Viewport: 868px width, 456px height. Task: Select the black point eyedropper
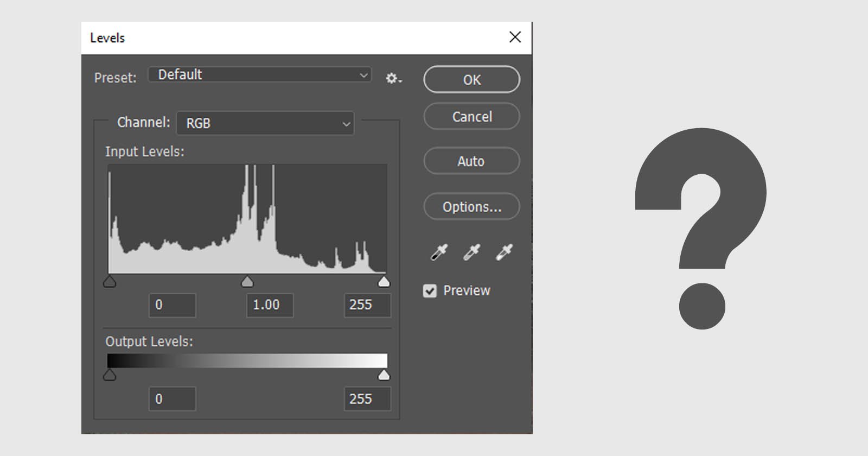pos(439,252)
